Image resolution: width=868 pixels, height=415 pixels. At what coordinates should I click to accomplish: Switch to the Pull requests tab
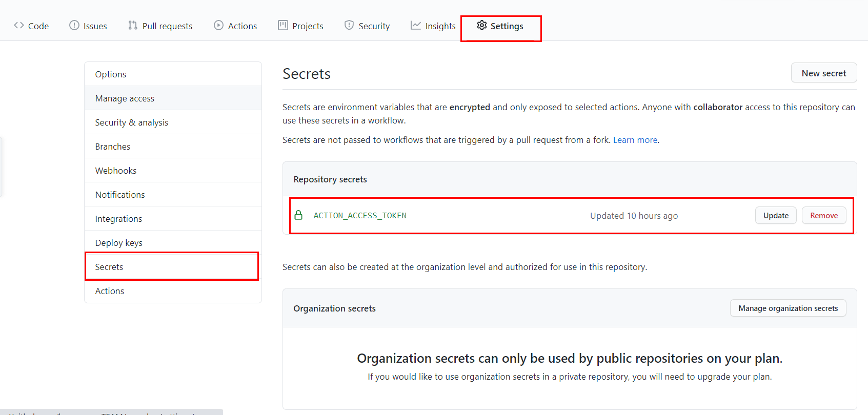[x=167, y=26]
